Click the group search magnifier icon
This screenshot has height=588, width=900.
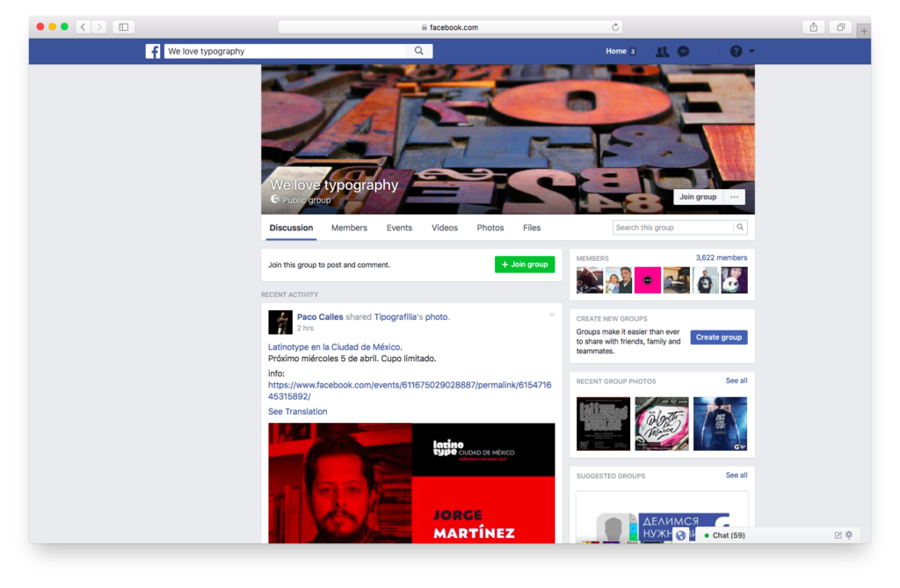tap(740, 228)
